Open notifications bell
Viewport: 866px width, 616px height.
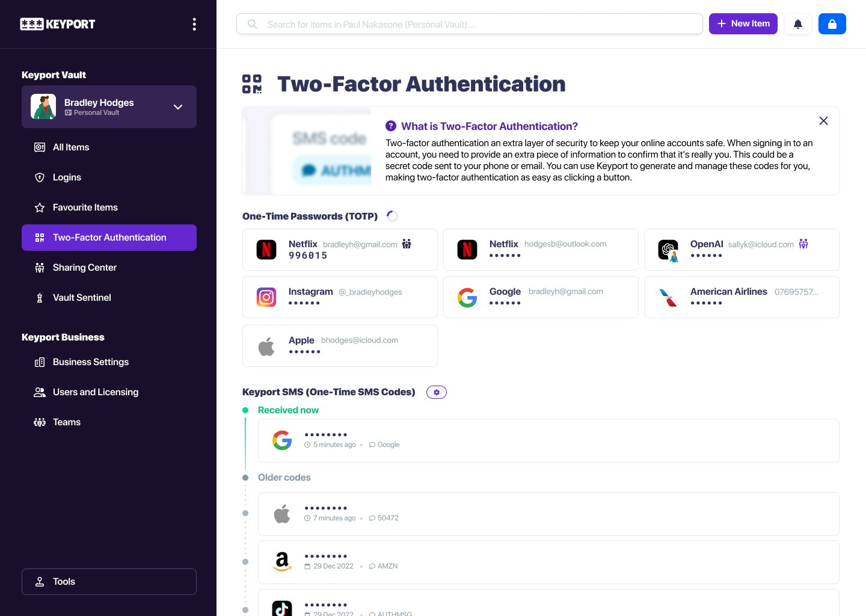[x=798, y=24]
